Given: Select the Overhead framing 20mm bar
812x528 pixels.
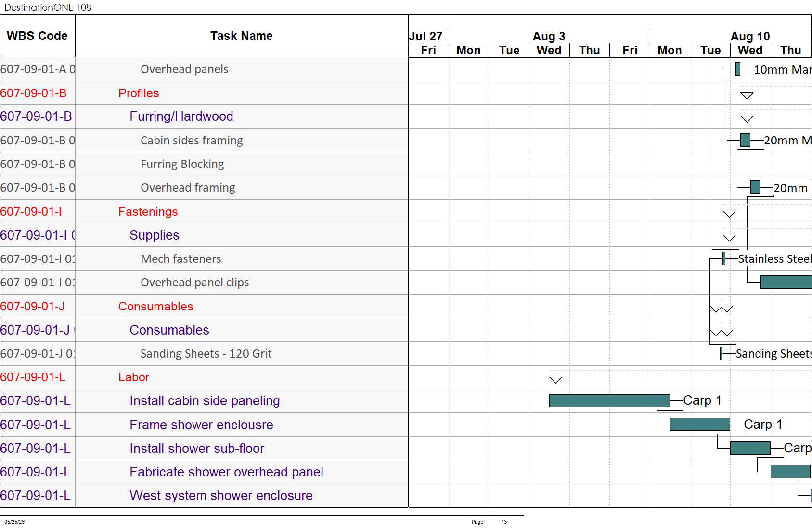Looking at the screenshot, I should [x=755, y=187].
